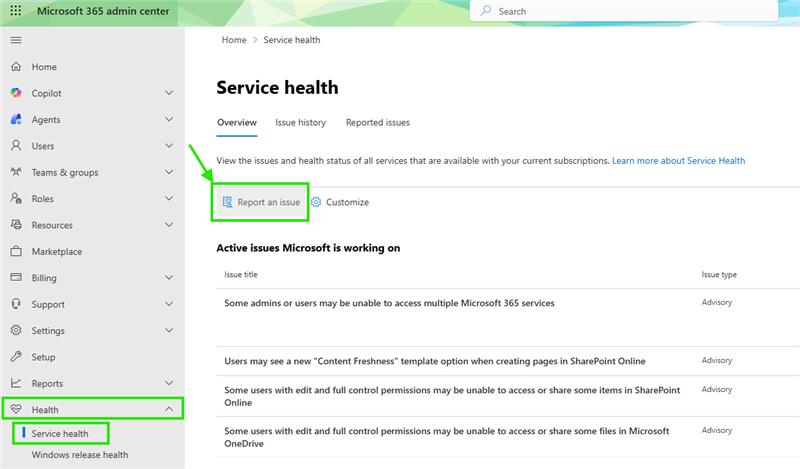Click the Copilot icon in sidebar
800x469 pixels.
coord(16,93)
